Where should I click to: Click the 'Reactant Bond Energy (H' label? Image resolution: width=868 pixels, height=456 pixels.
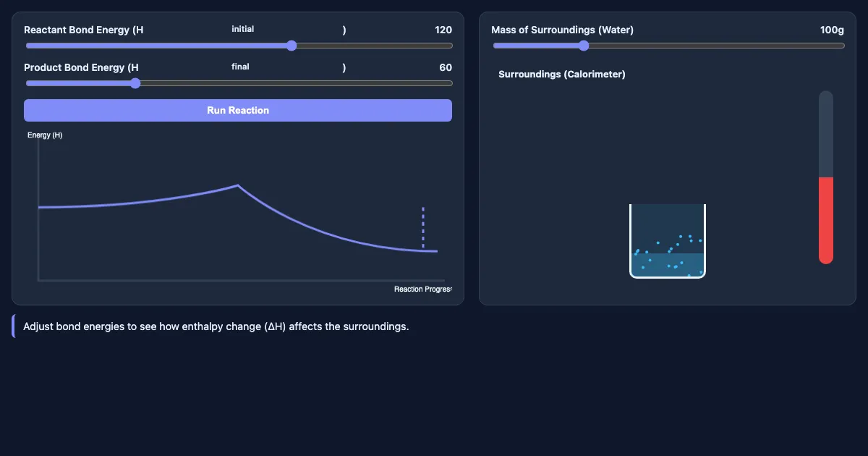(84, 30)
